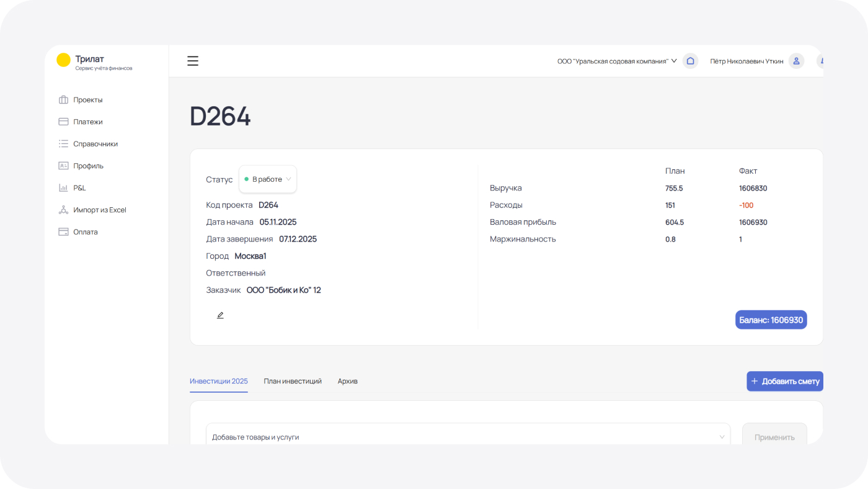Select the Инвестиции 2025 tab
Image resolution: width=868 pixels, height=489 pixels.
click(218, 381)
